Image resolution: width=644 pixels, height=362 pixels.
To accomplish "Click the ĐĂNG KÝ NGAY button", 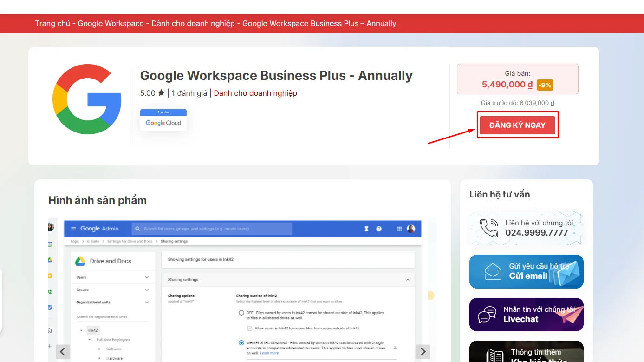I will click(517, 125).
